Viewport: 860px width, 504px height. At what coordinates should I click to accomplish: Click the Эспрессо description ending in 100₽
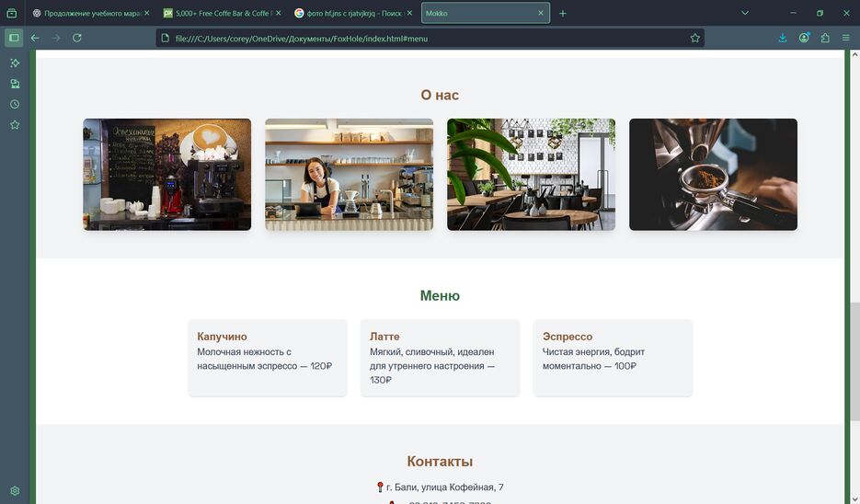click(x=593, y=359)
